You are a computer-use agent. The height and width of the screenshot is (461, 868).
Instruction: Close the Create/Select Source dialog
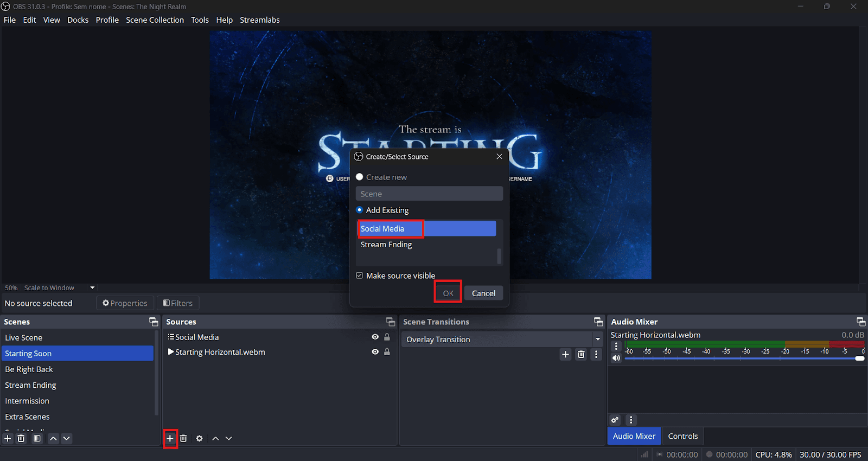(x=499, y=156)
